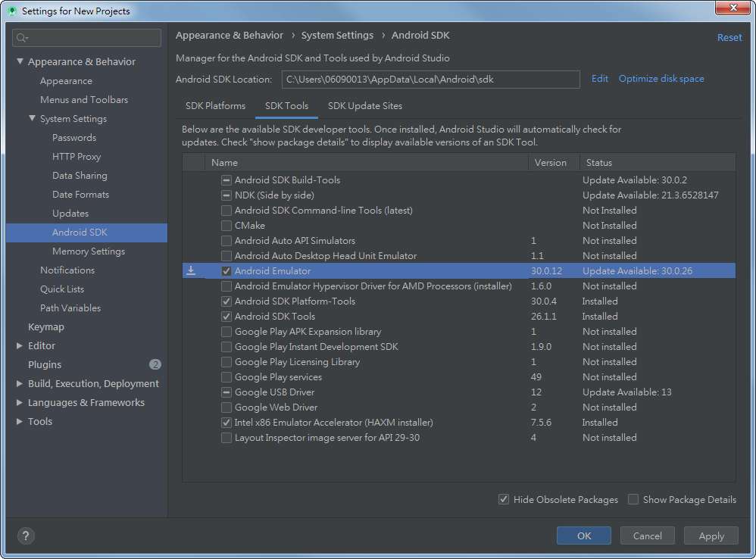This screenshot has height=559, width=756.
Task: Uncheck Intel x86 Emulator Accelerator (HAXM installer)
Action: point(226,423)
